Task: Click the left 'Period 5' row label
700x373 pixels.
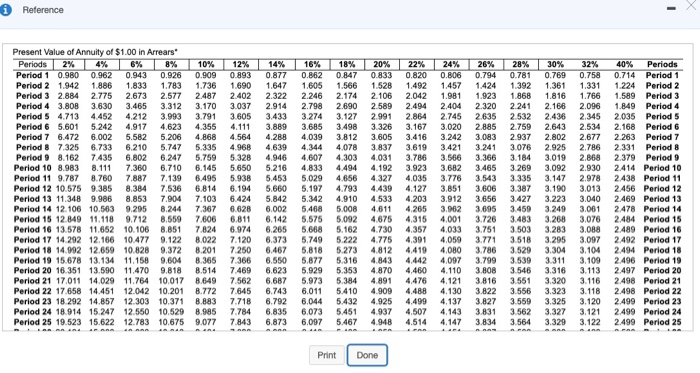Action: click(32, 116)
